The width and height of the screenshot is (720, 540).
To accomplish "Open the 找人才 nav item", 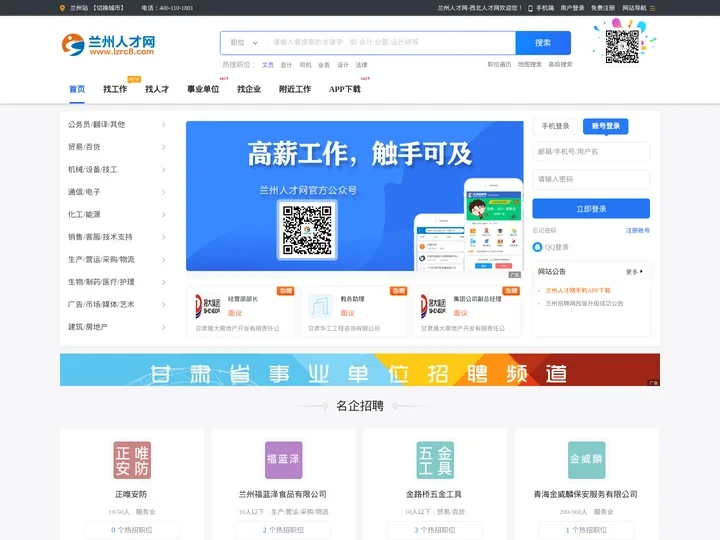I will point(157,89).
